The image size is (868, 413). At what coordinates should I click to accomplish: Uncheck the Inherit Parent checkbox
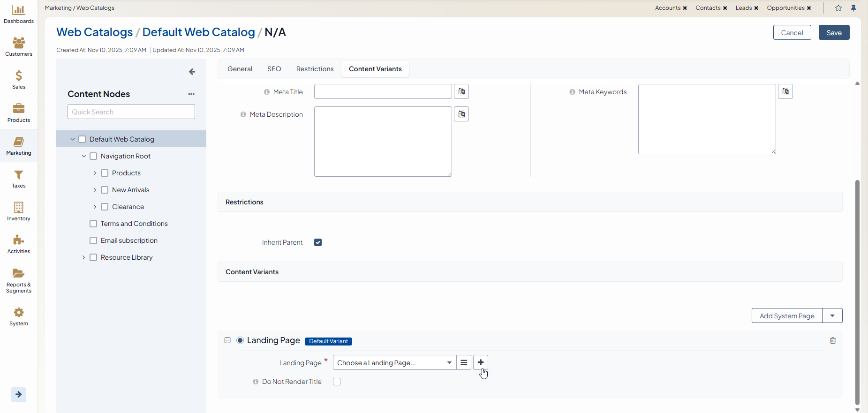[318, 242]
